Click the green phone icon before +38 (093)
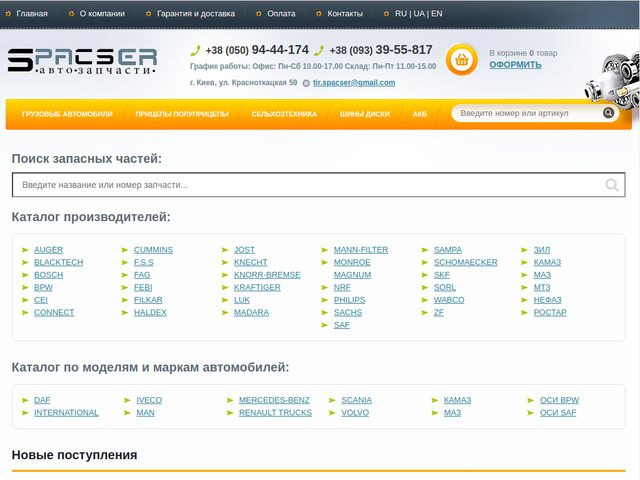This screenshot has height=480, width=640. pyautogui.click(x=319, y=51)
